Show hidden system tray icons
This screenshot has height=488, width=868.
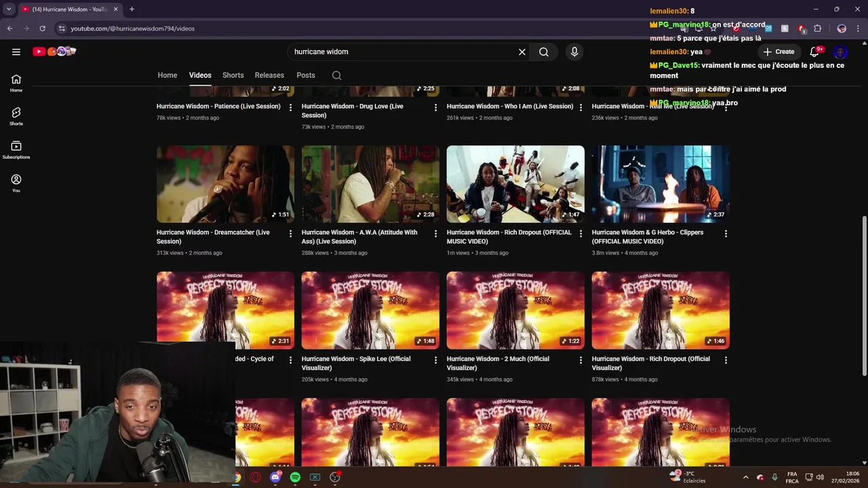pyautogui.click(x=746, y=477)
